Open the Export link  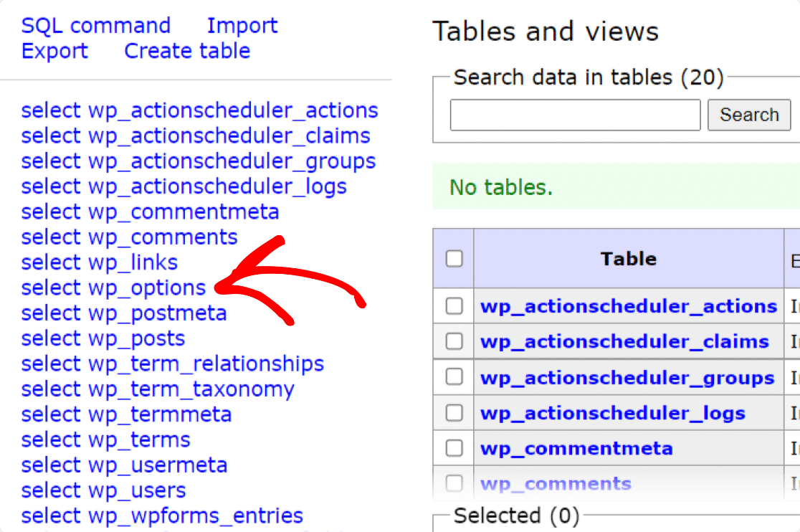(54, 51)
